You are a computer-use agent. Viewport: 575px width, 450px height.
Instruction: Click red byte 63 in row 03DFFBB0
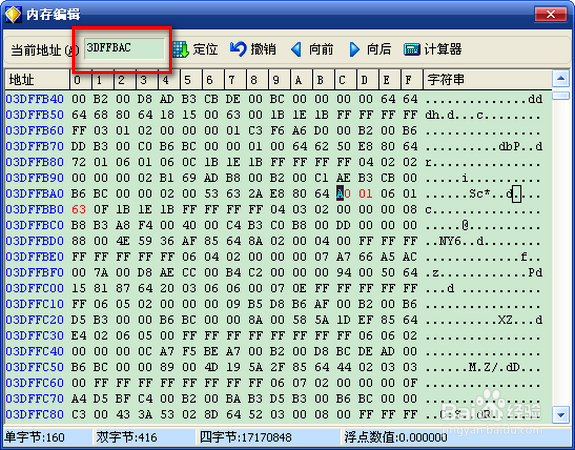(79, 209)
